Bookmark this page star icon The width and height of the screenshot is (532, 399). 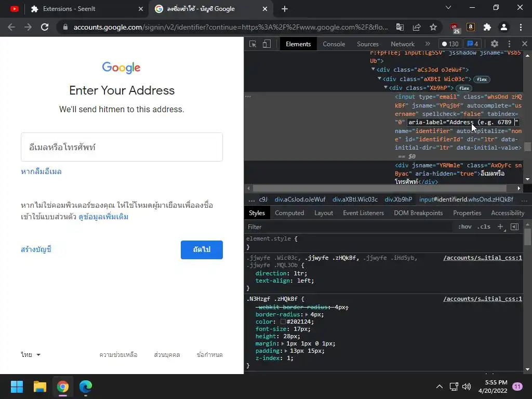tap(433, 27)
